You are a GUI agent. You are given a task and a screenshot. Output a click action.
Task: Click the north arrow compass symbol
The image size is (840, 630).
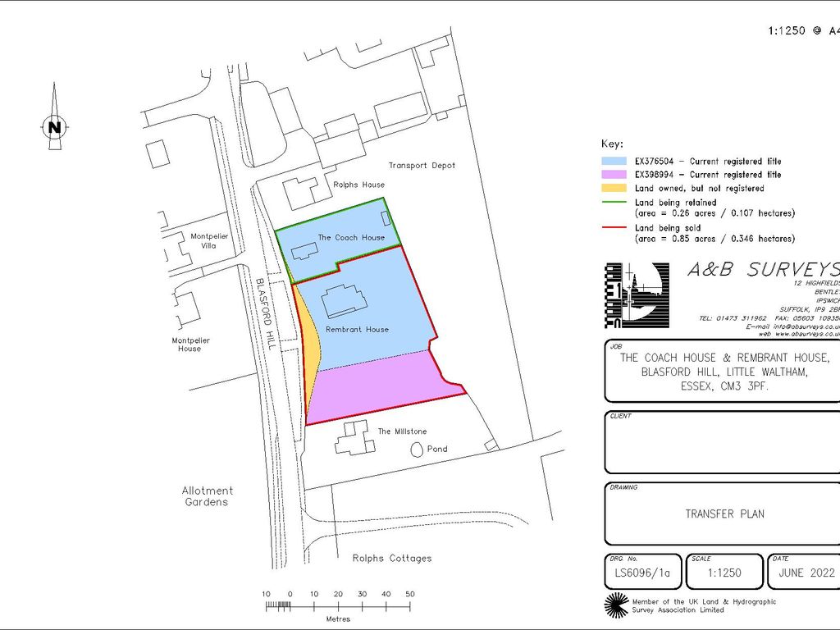pyautogui.click(x=54, y=123)
